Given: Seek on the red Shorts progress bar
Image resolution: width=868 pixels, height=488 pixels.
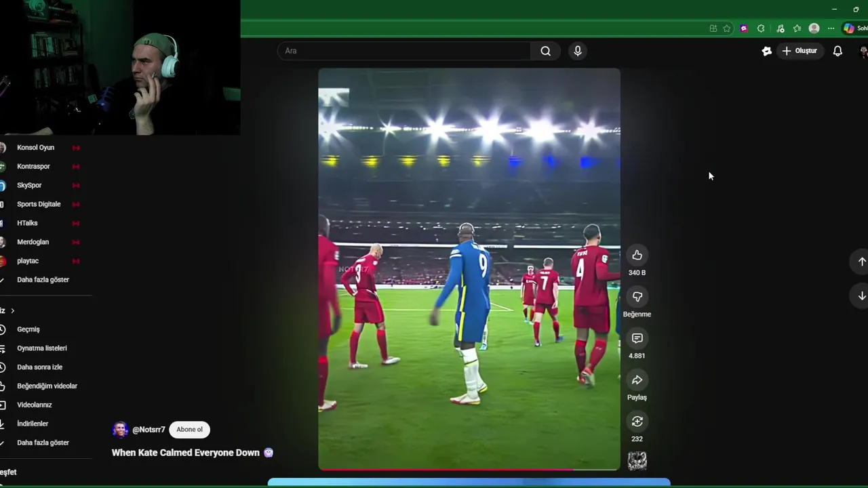Looking at the screenshot, I should tap(469, 469).
